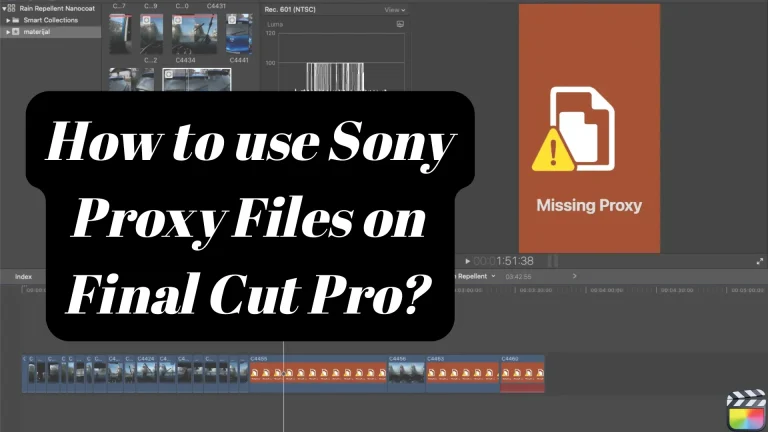Click the C...2 clip label
The height and width of the screenshot is (432, 768).
coord(150,60)
